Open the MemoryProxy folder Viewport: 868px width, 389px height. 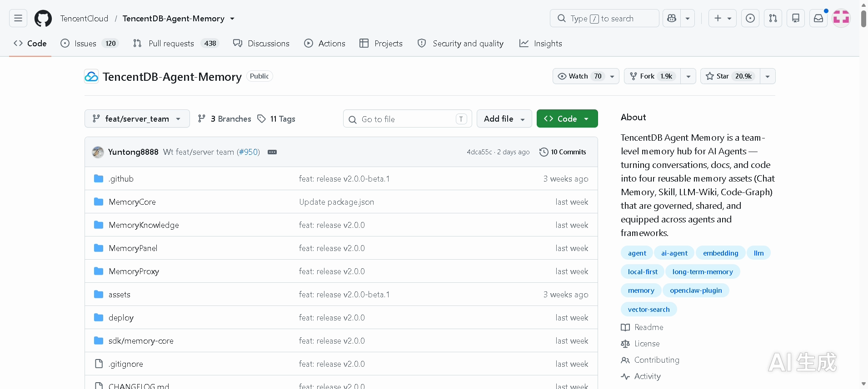(134, 271)
